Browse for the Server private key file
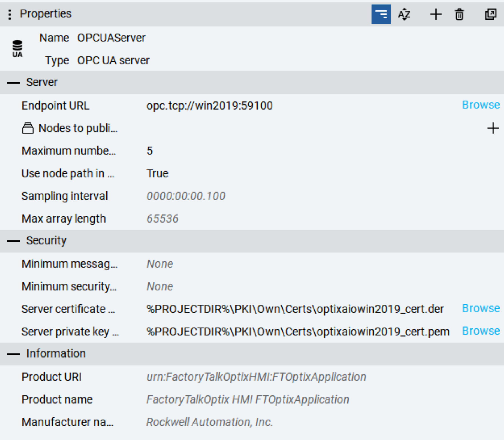This screenshot has width=504, height=440. click(481, 331)
